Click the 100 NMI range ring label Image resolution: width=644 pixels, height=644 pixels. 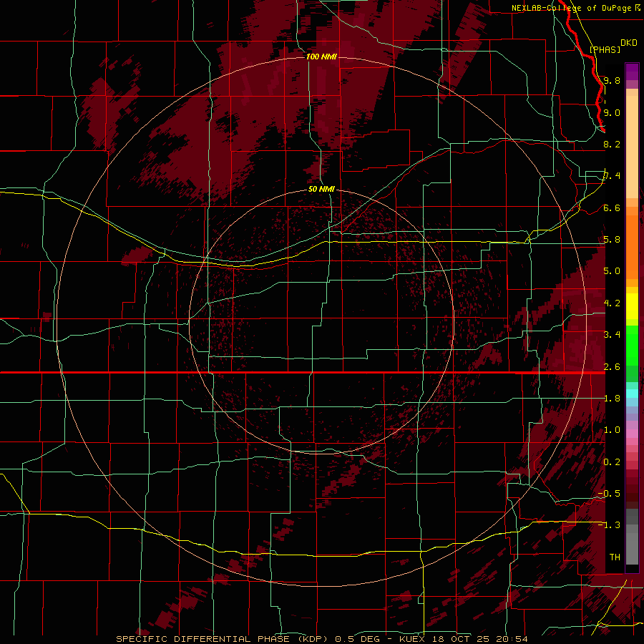point(321,57)
